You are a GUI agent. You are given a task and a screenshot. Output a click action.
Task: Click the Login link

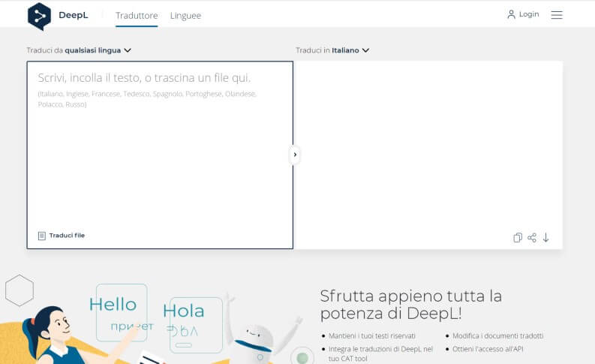[529, 14]
